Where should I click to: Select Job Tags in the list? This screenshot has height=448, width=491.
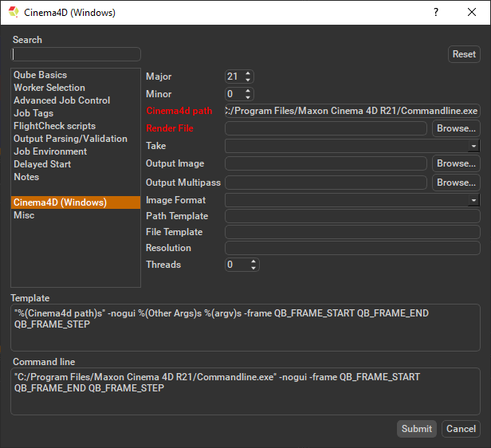coord(33,113)
